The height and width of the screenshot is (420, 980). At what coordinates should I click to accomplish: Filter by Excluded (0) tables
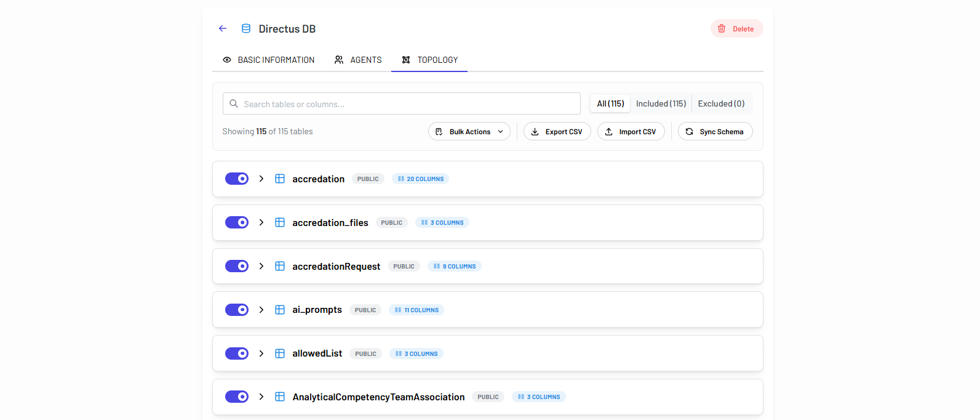coord(721,103)
